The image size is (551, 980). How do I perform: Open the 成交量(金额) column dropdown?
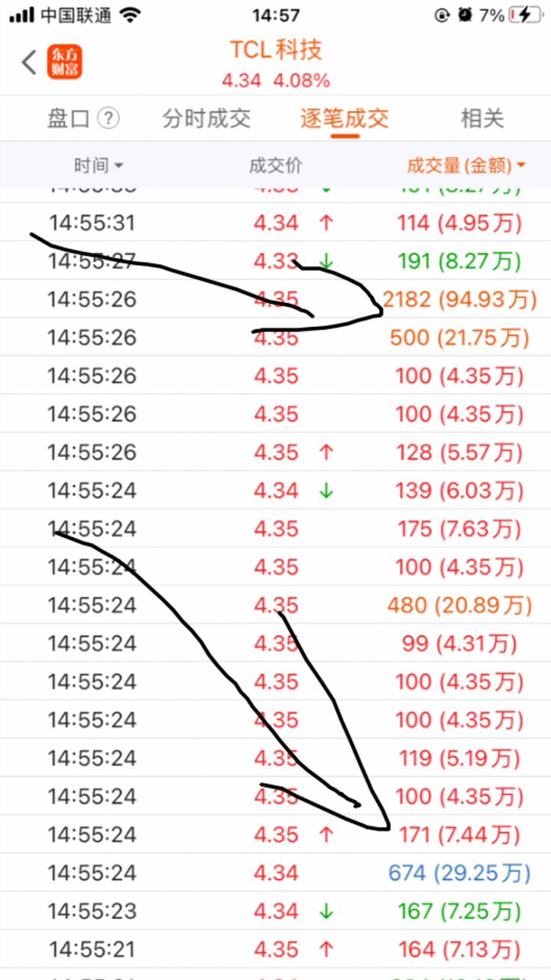[467, 165]
